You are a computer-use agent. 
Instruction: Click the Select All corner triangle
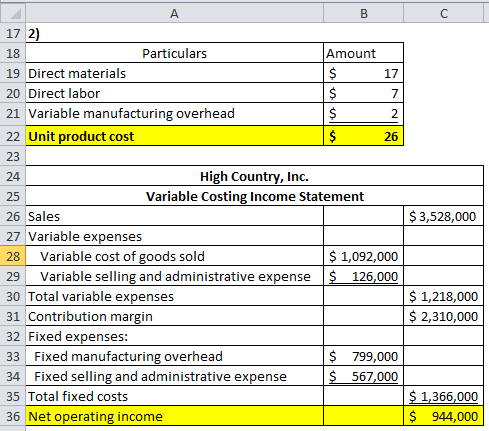coord(13,14)
